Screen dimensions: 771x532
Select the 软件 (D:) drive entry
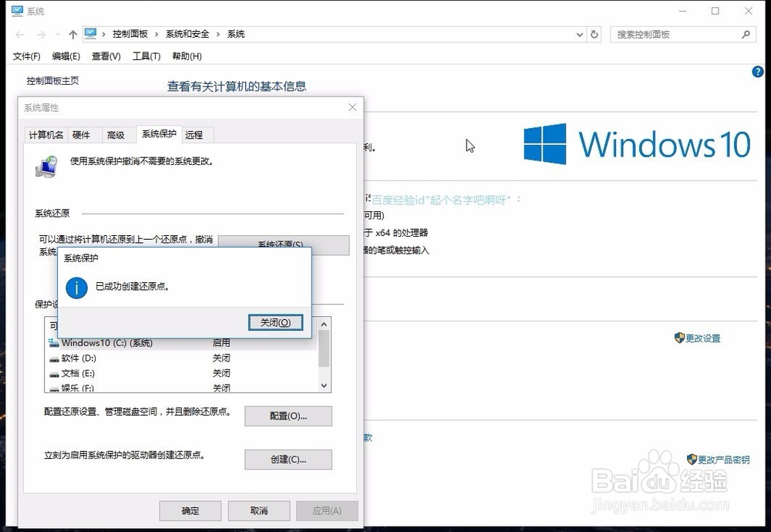77,358
